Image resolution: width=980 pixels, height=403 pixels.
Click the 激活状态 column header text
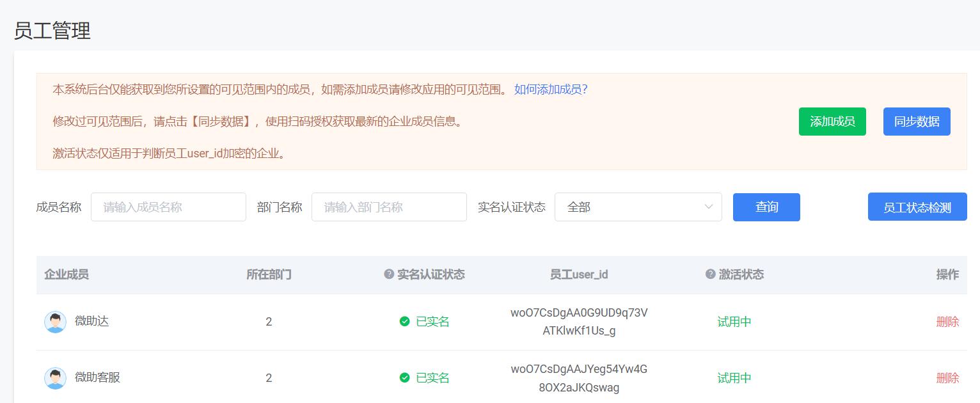pyautogui.click(x=741, y=274)
